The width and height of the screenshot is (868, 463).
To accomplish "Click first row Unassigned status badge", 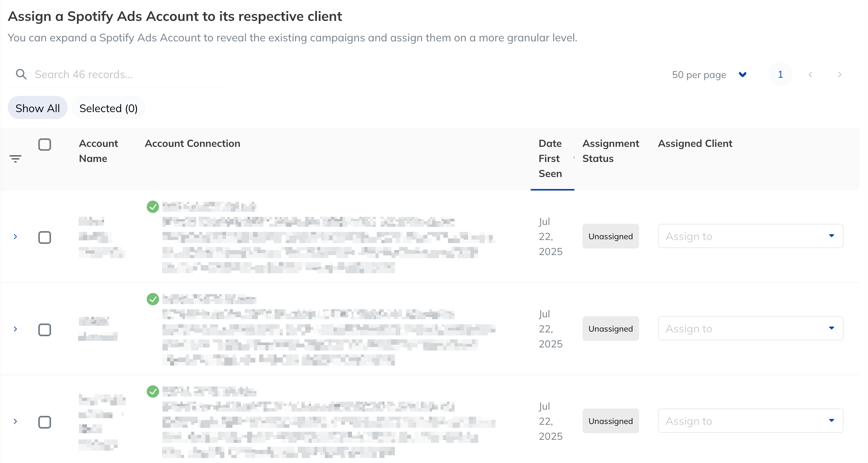I will pyautogui.click(x=611, y=236).
